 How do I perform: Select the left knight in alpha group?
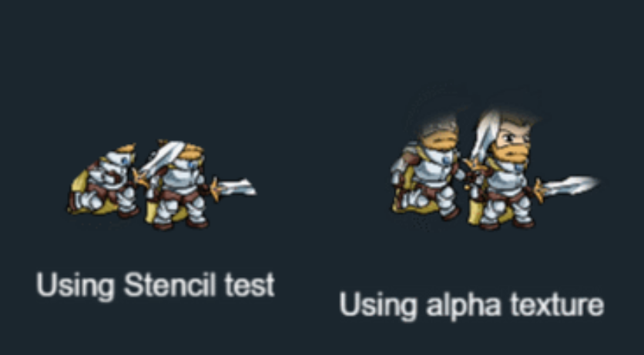pyautogui.click(x=427, y=172)
